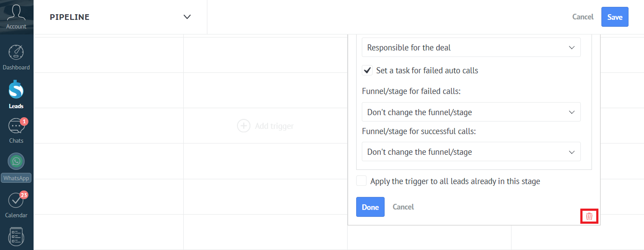Click Cancel next to Done button
The width and height of the screenshot is (644, 250).
point(403,207)
